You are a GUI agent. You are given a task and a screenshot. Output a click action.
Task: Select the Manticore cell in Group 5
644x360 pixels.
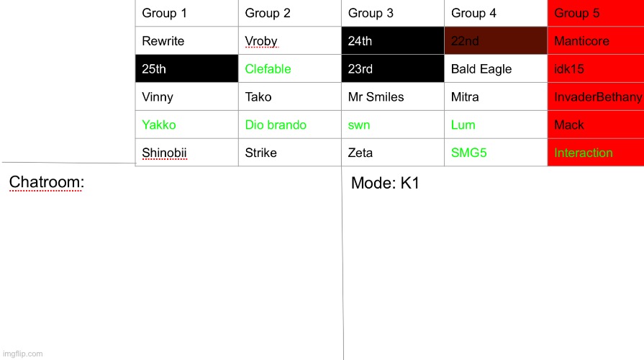coord(596,41)
